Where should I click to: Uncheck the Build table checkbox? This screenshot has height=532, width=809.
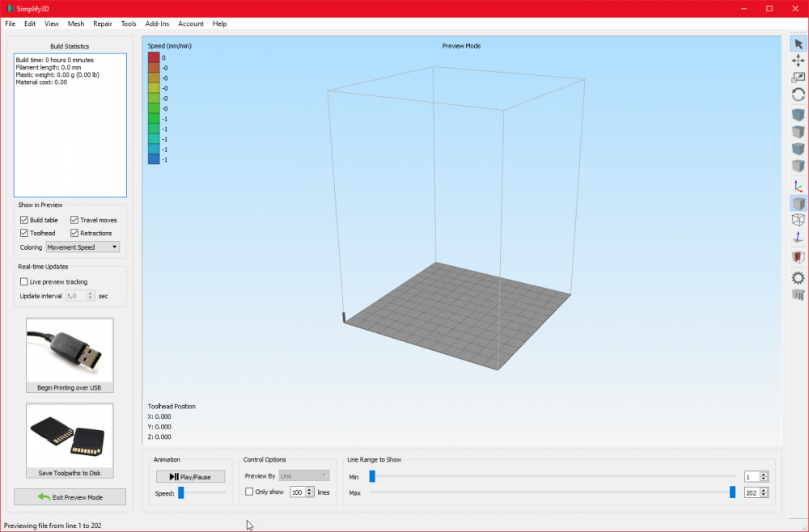[x=23, y=220]
